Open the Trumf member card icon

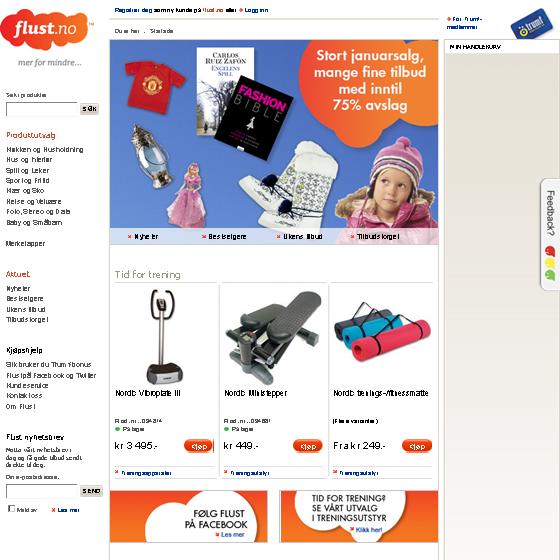tap(532, 24)
